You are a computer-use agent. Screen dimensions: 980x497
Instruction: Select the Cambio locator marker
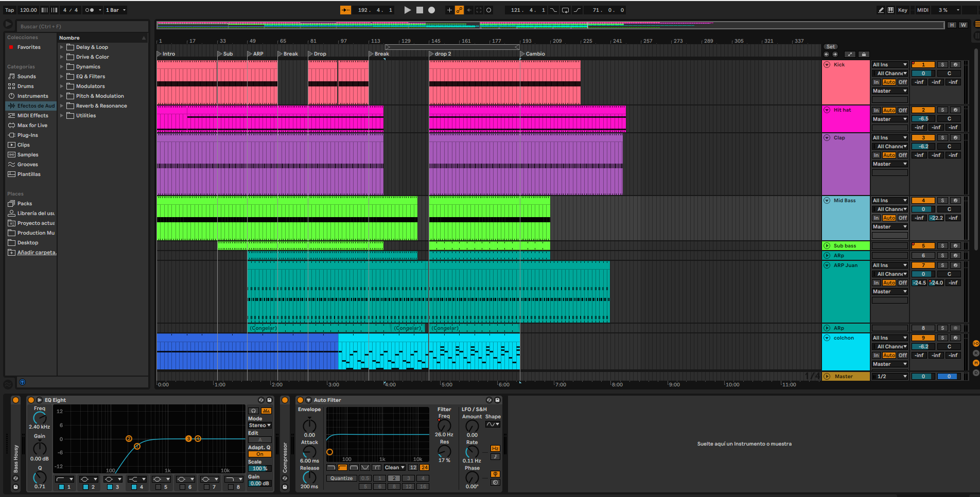(533, 54)
